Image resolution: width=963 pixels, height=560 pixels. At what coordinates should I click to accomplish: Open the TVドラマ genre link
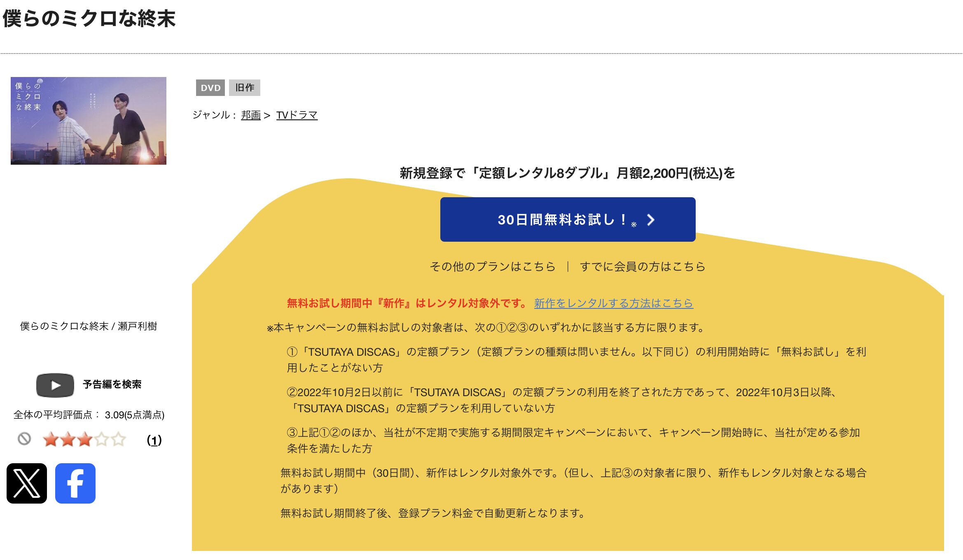pyautogui.click(x=297, y=115)
